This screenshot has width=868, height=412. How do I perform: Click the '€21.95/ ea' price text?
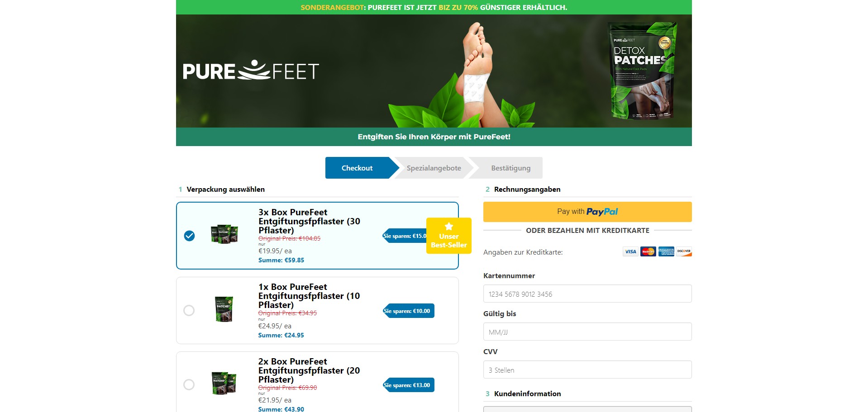coord(275,400)
